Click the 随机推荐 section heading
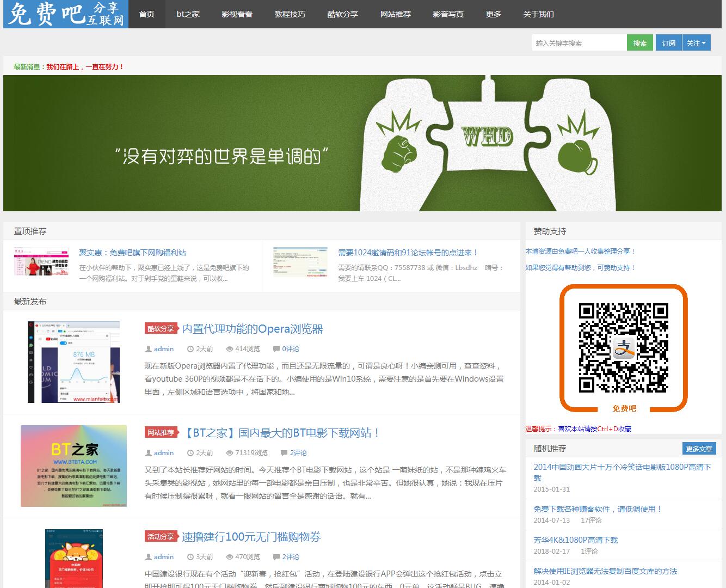Screen dimensions: 726x588 click(x=550, y=449)
